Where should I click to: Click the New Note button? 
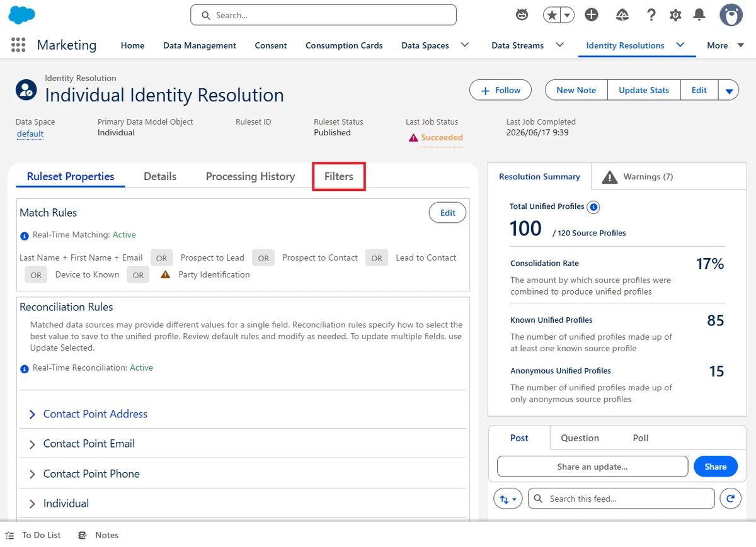[x=576, y=90]
